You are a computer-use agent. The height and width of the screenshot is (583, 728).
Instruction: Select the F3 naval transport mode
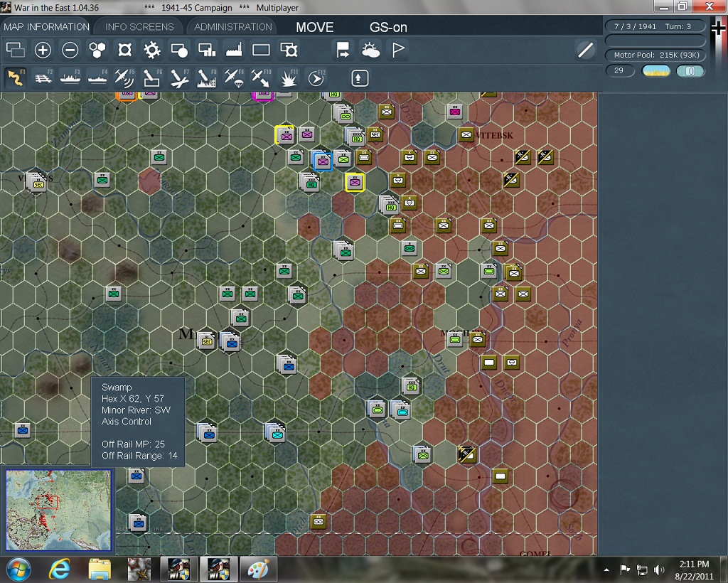coord(70,77)
